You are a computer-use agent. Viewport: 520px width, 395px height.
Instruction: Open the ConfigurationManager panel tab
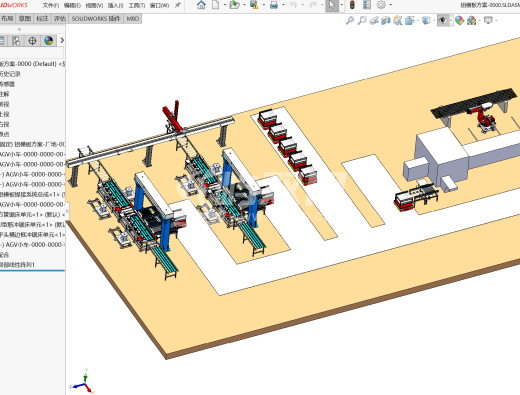click(x=16, y=41)
